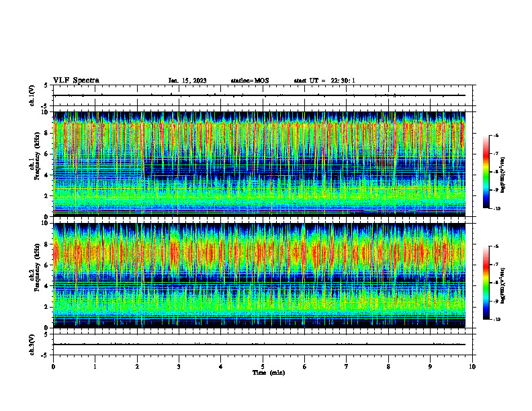Click the 'Time (min)' axis label
The width and height of the screenshot is (532, 411).
[x=269, y=373]
